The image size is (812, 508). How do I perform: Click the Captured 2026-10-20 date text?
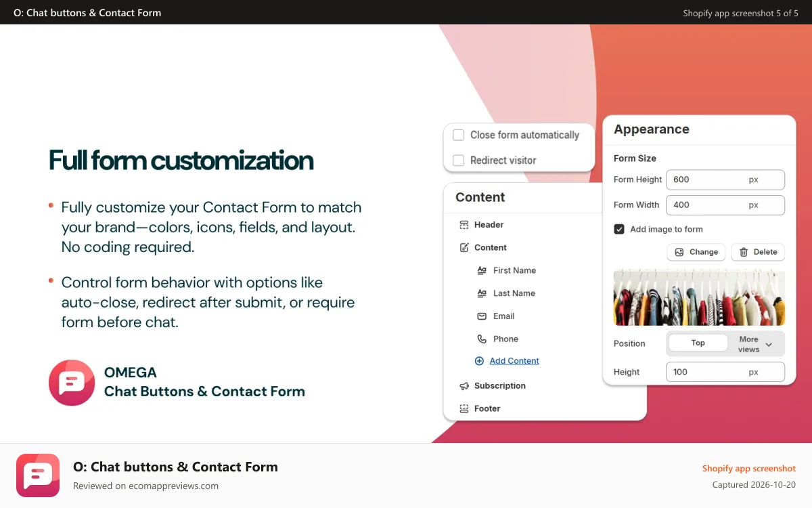pos(754,485)
